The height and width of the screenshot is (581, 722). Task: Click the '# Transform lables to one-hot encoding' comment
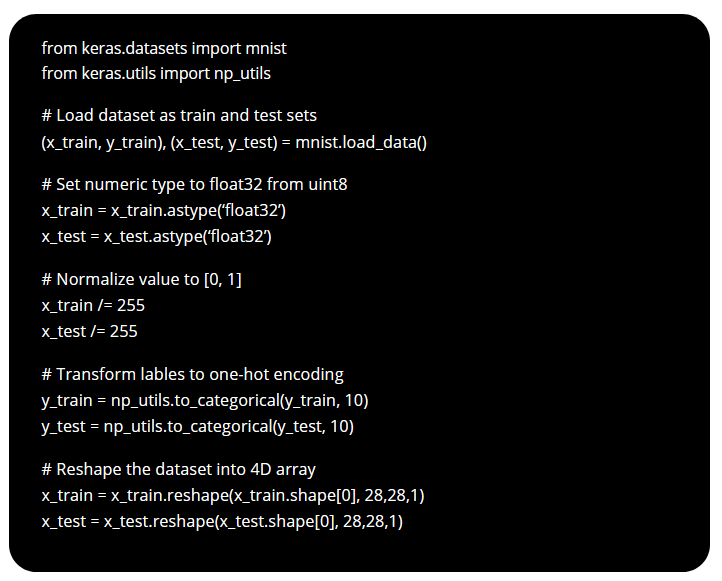[x=192, y=374]
